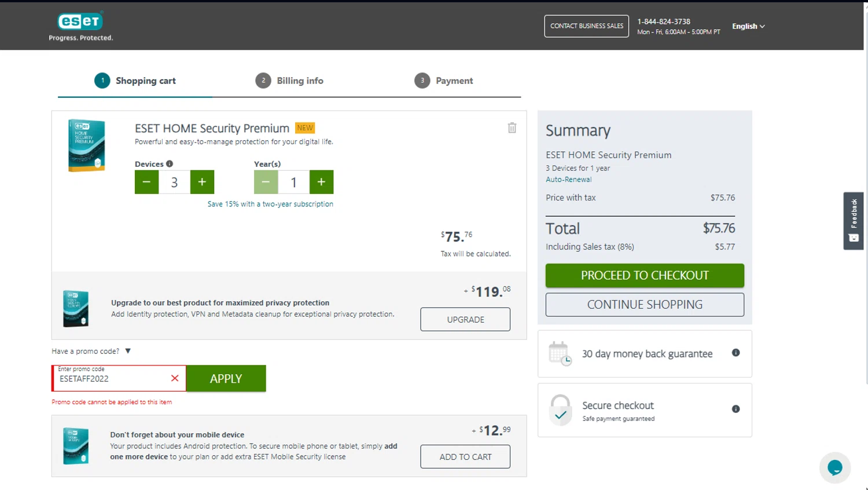Image resolution: width=868 pixels, height=490 pixels.
Task: Open the Feedback side tab
Action: [854, 221]
